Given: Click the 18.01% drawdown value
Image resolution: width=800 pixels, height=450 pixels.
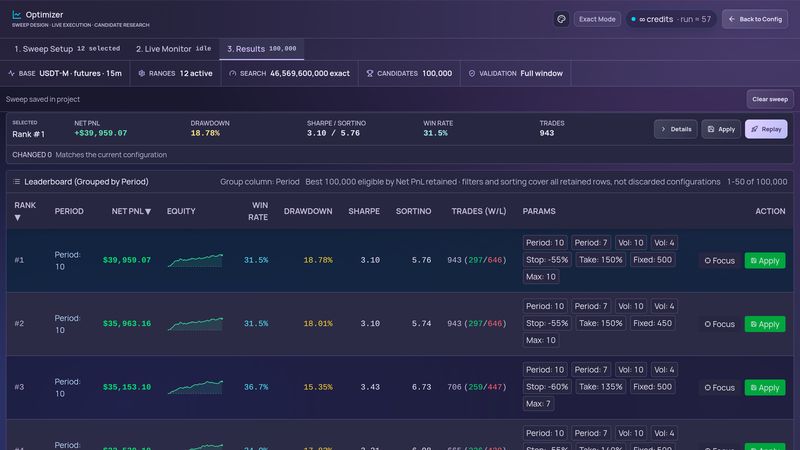Looking at the screenshot, I should coord(318,323).
